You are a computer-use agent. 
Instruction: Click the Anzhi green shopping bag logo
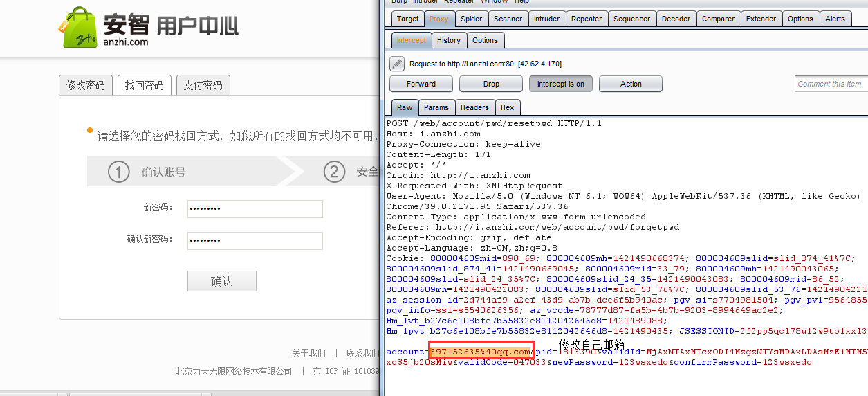[77, 28]
